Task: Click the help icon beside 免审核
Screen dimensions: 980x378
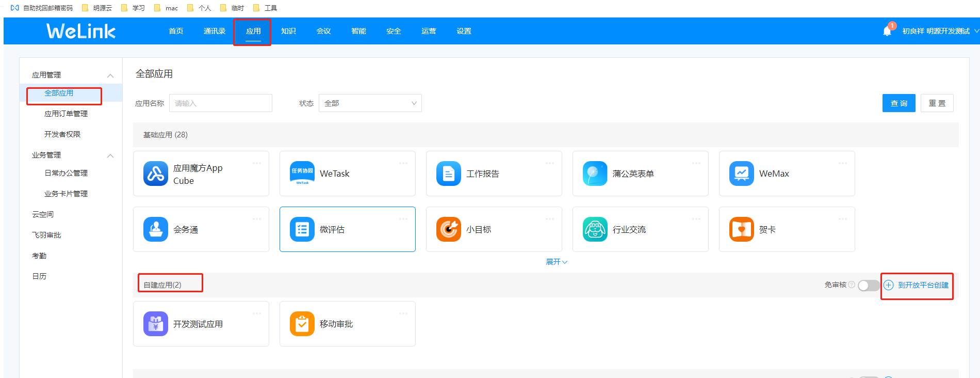Action: [x=852, y=285]
